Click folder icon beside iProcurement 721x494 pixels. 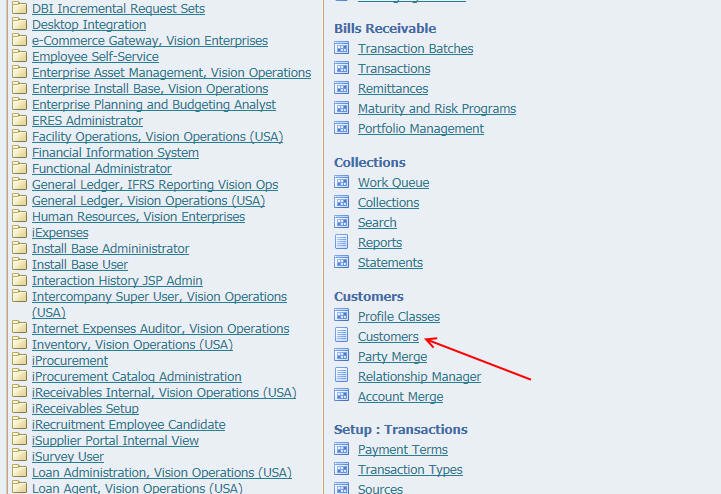(x=19, y=360)
